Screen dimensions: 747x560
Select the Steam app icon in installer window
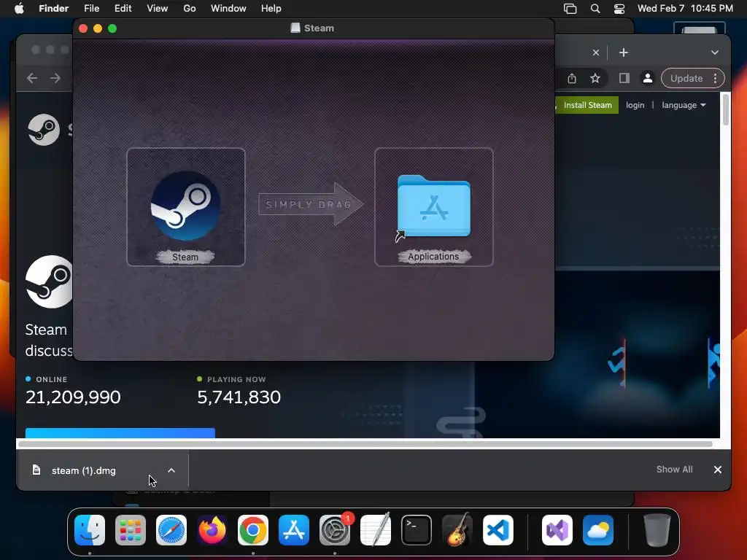185,206
